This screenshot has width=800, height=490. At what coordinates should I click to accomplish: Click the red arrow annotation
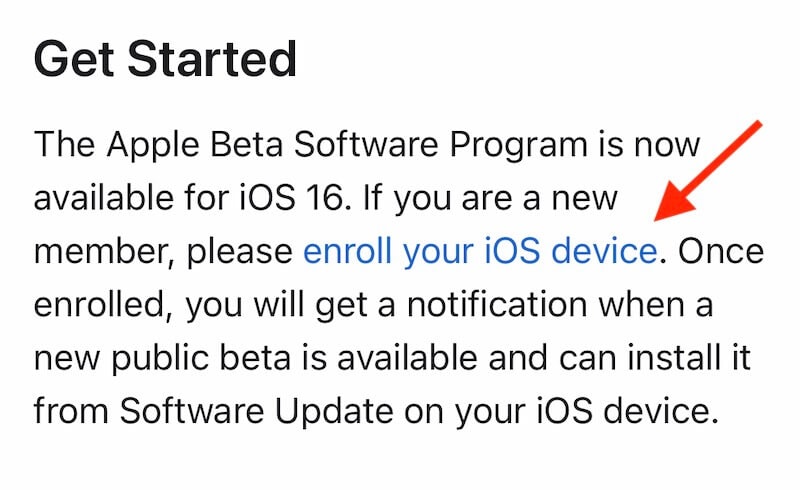[708, 170]
